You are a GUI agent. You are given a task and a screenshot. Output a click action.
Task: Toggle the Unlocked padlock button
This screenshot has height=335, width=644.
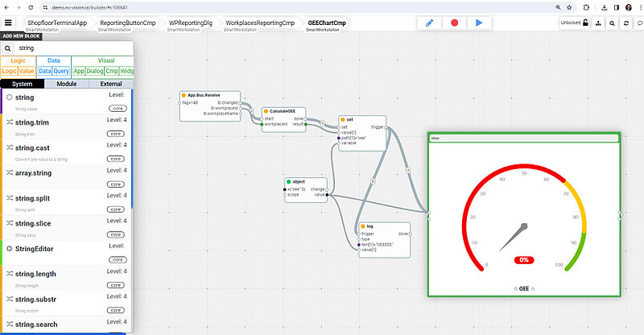(575, 23)
